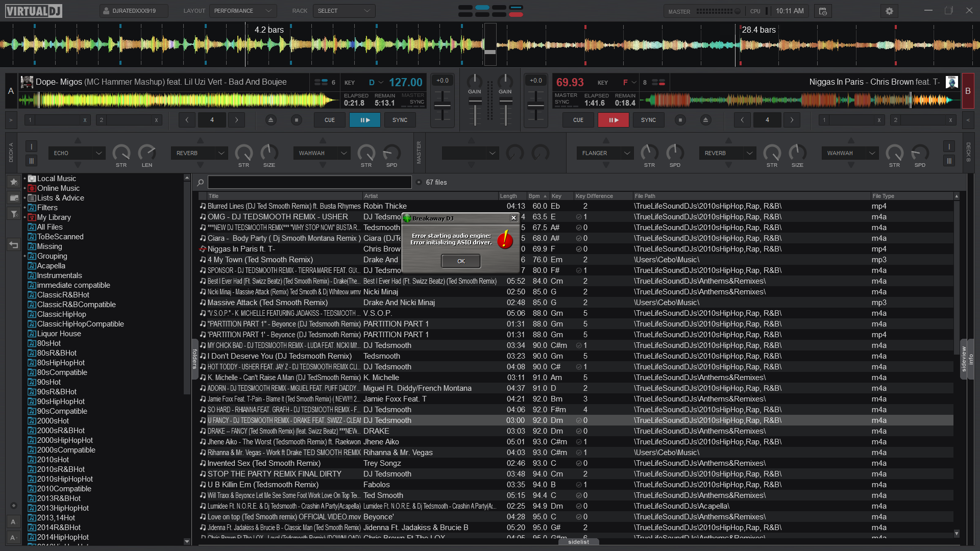Close the Breakaway DJ error dialog
The image size is (980, 551).
click(x=513, y=218)
